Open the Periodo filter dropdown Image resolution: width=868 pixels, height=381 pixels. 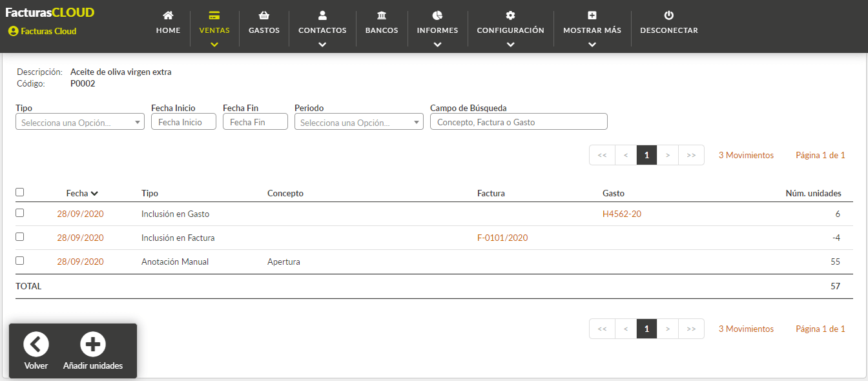359,122
